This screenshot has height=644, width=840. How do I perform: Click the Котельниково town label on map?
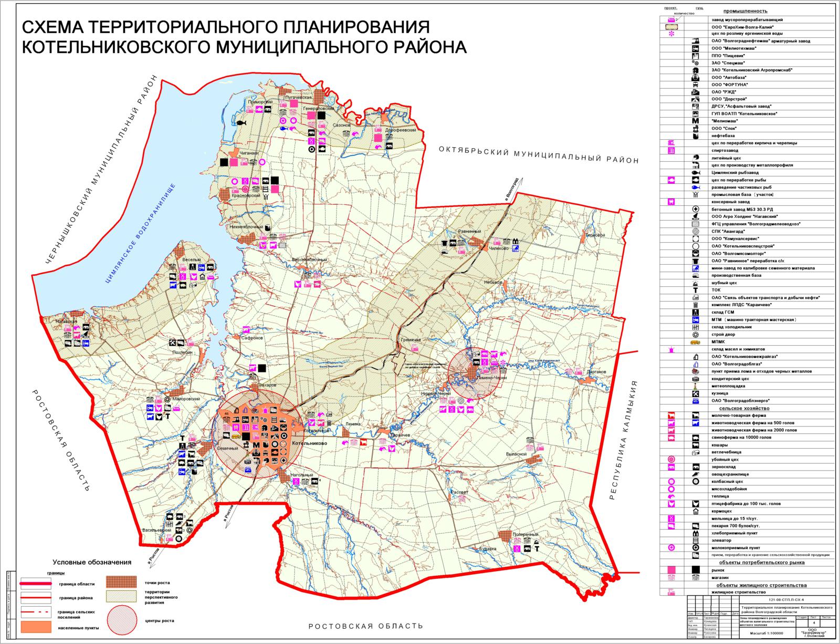point(309,443)
